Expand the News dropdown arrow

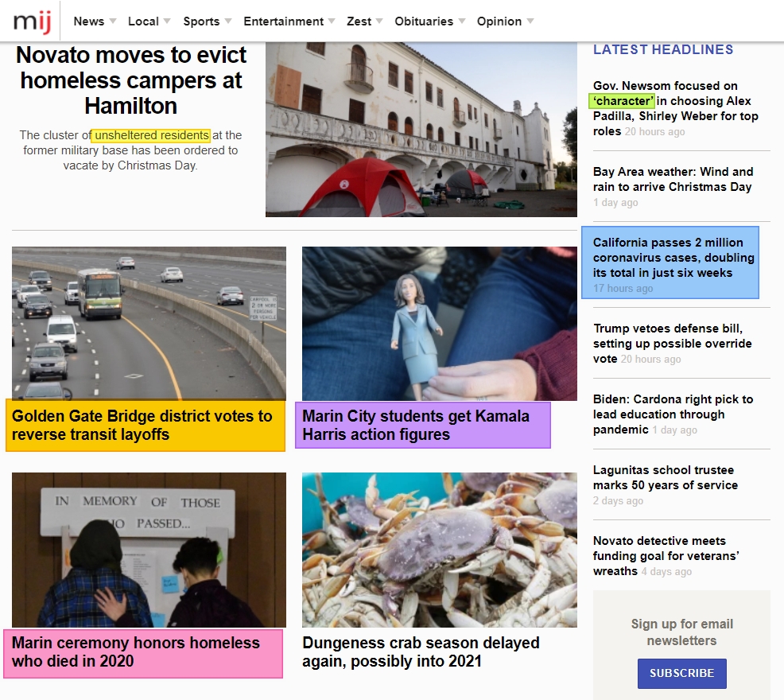click(112, 21)
